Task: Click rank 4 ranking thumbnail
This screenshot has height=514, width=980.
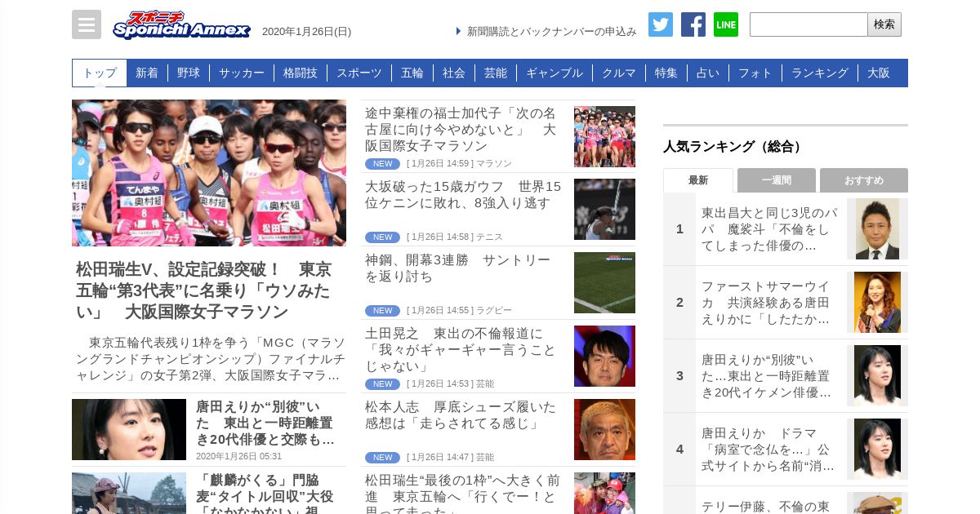Action: [x=877, y=449]
